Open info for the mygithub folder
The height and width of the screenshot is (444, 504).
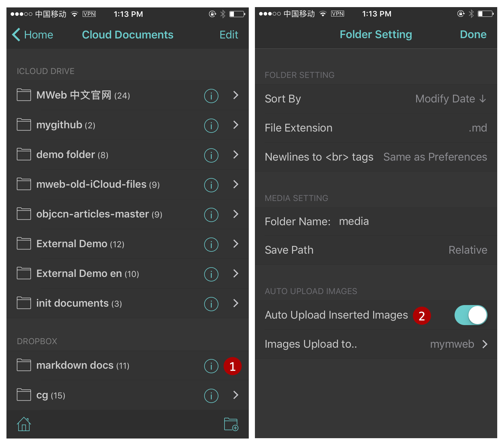(211, 125)
